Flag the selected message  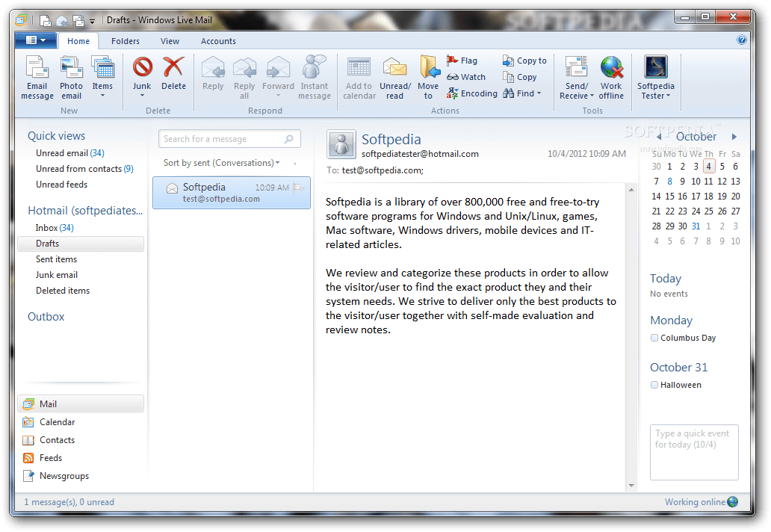pos(462,61)
